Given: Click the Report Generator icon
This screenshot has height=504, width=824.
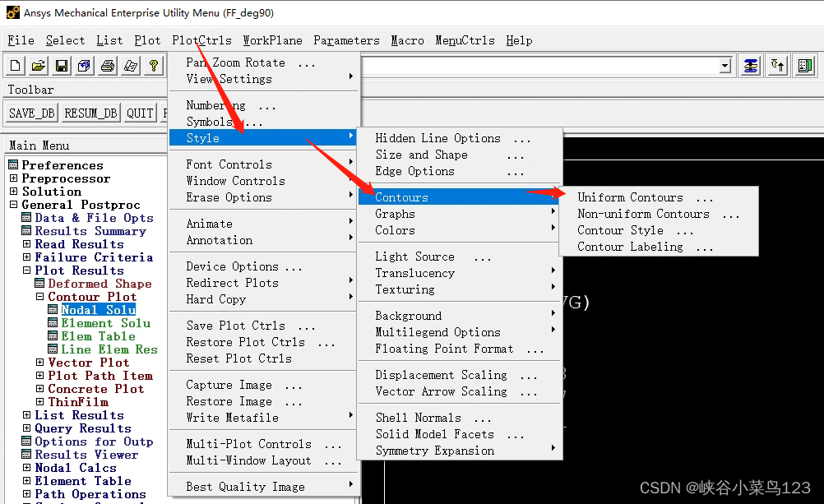Looking at the screenshot, I should pos(130,66).
